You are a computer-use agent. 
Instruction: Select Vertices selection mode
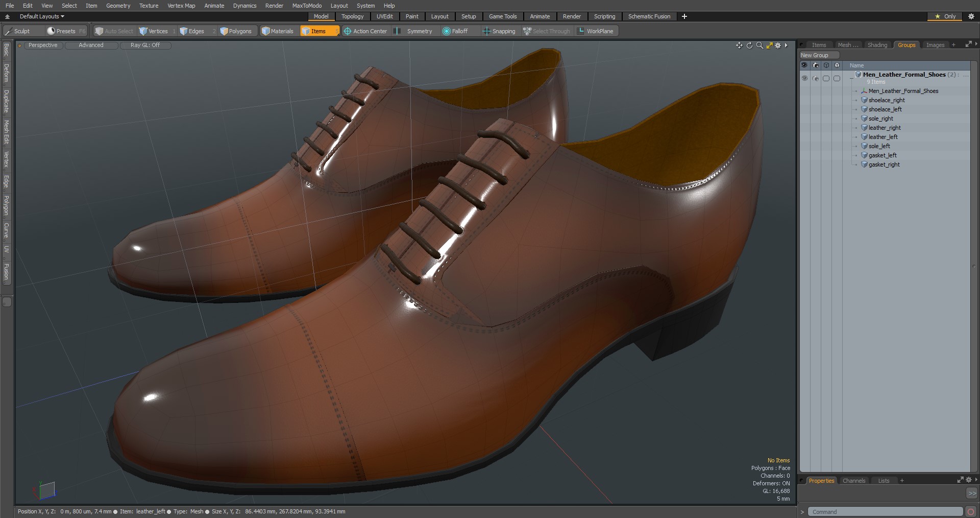pos(158,31)
